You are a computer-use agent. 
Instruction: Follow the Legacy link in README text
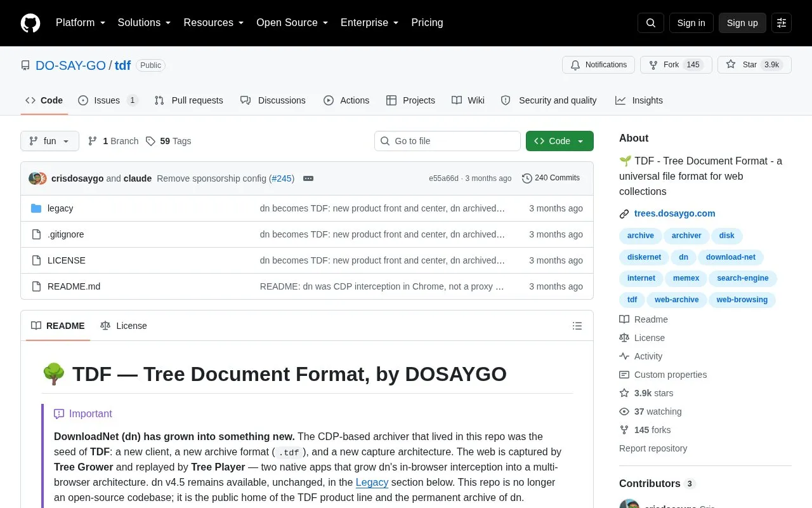pos(372,482)
